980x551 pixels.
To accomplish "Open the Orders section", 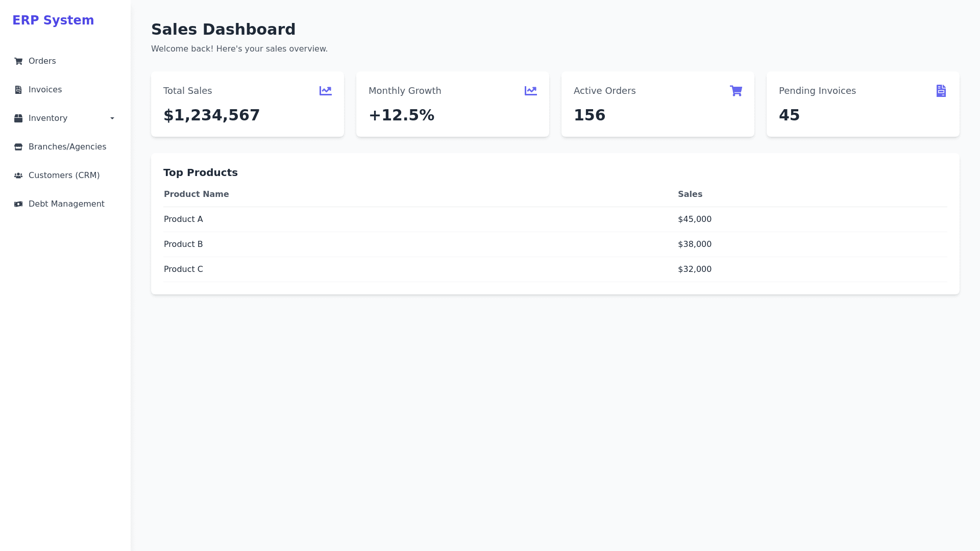I will (x=42, y=61).
